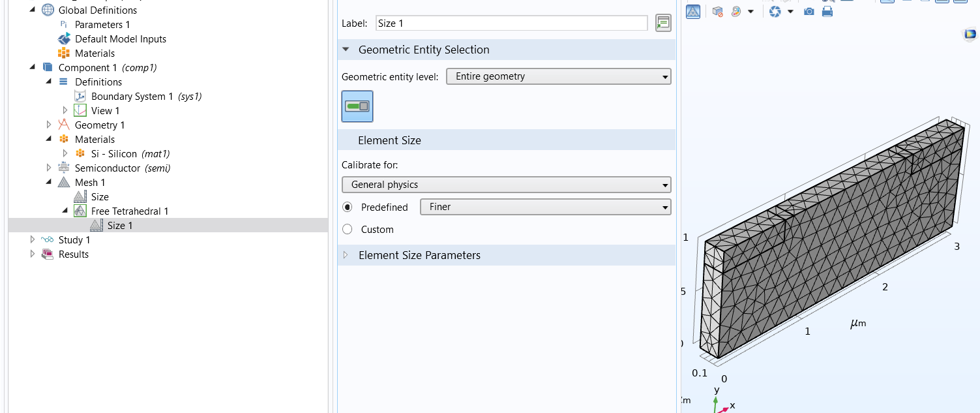Select the Predefined radio button

click(x=348, y=207)
